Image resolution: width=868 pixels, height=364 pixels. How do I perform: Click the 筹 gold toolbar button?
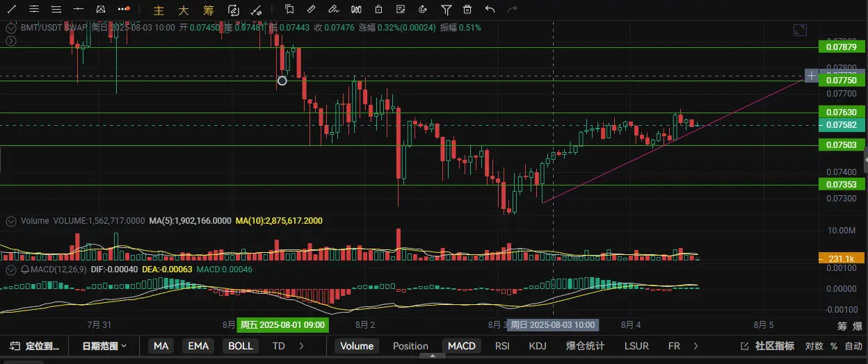pyautogui.click(x=209, y=10)
